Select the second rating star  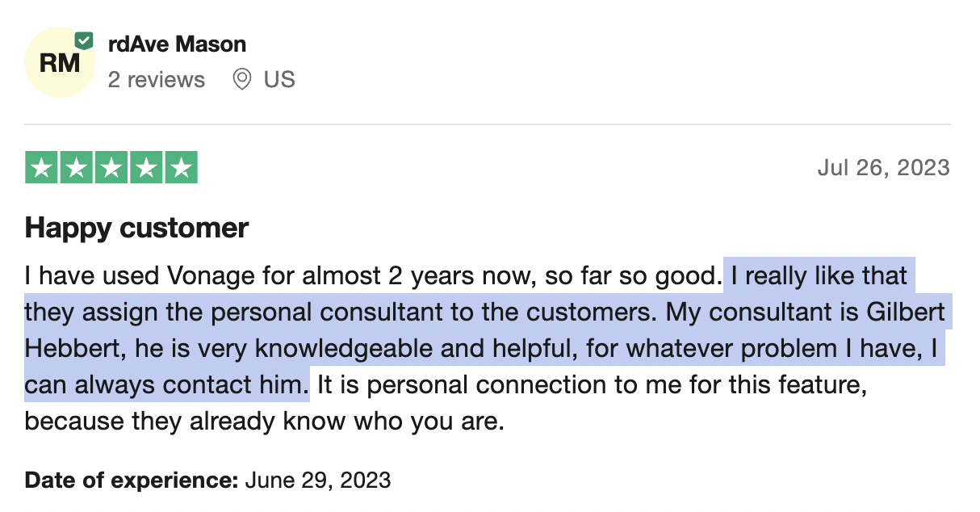point(77,168)
